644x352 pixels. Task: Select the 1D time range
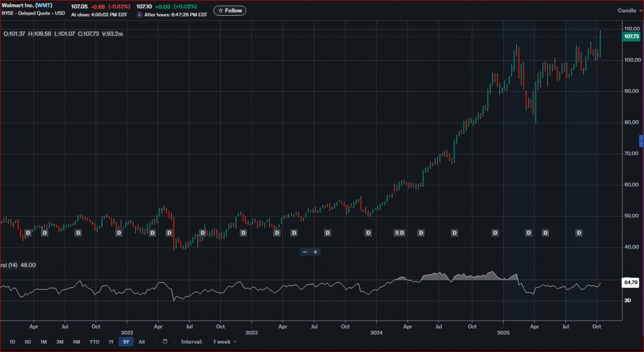pyautogui.click(x=12, y=341)
